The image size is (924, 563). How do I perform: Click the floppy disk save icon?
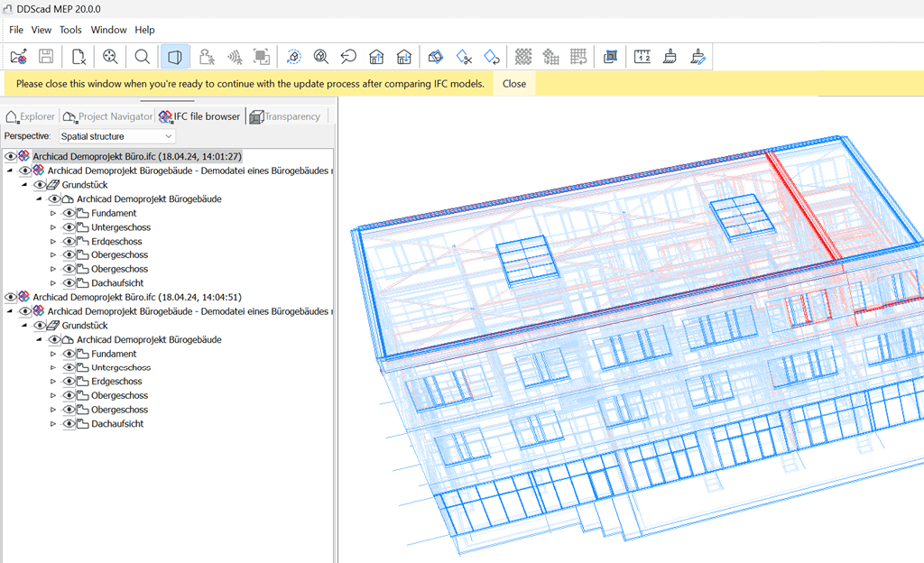coord(46,57)
